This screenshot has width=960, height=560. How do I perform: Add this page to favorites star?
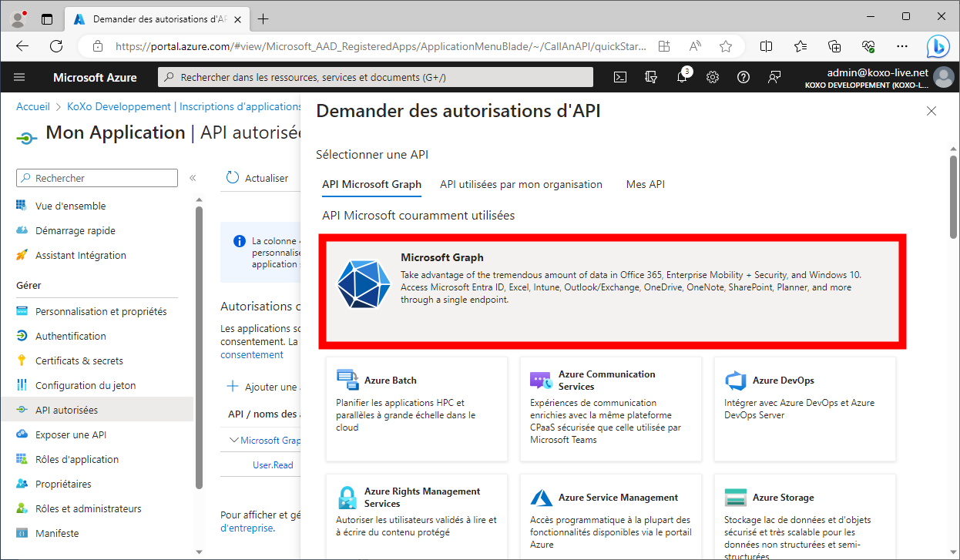click(x=725, y=46)
